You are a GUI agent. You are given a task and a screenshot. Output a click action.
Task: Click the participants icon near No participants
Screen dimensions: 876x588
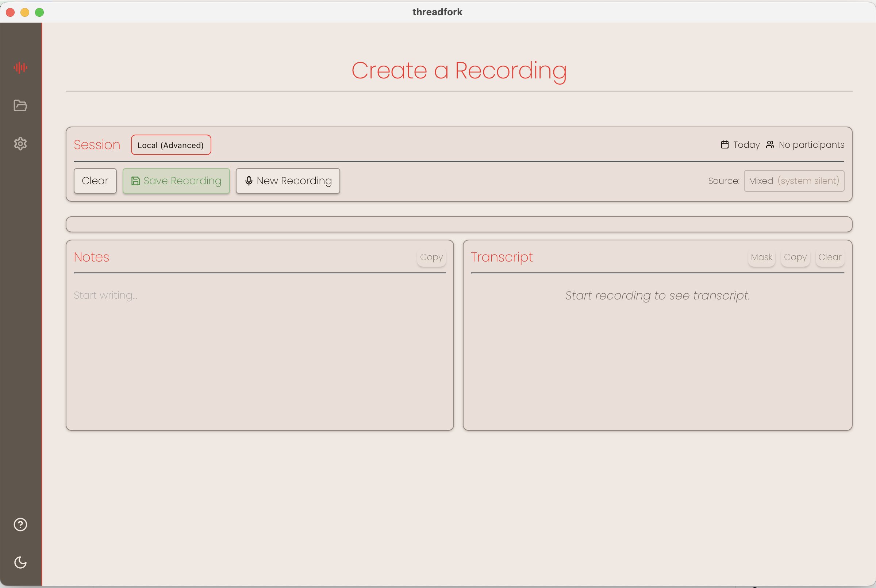pos(770,144)
